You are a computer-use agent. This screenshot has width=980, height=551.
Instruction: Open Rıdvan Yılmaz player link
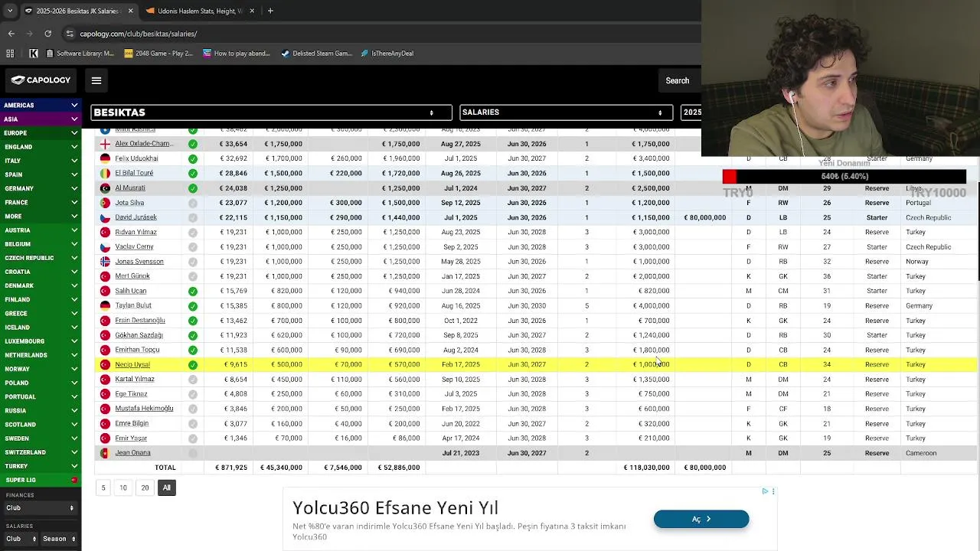click(136, 232)
